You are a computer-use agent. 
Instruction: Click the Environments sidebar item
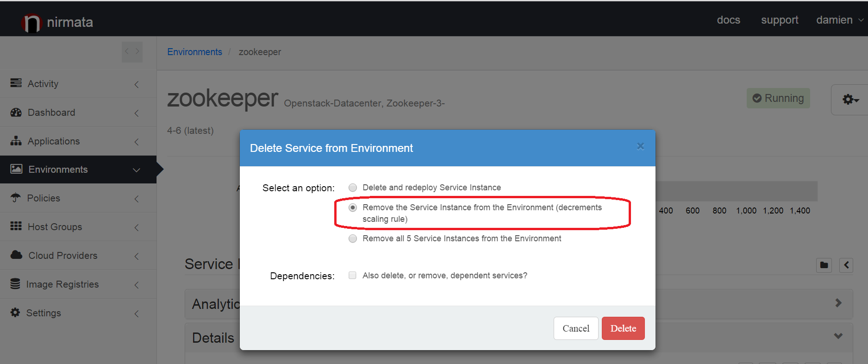tap(78, 169)
